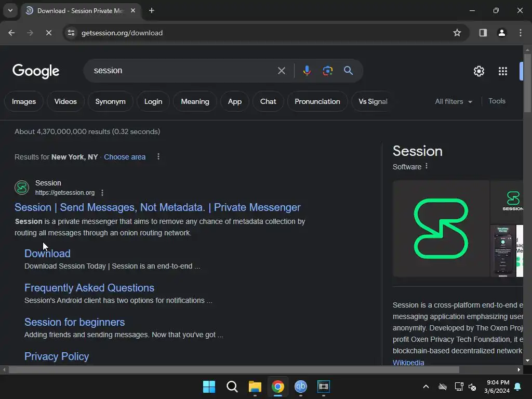Filter results by Images

tap(24, 101)
